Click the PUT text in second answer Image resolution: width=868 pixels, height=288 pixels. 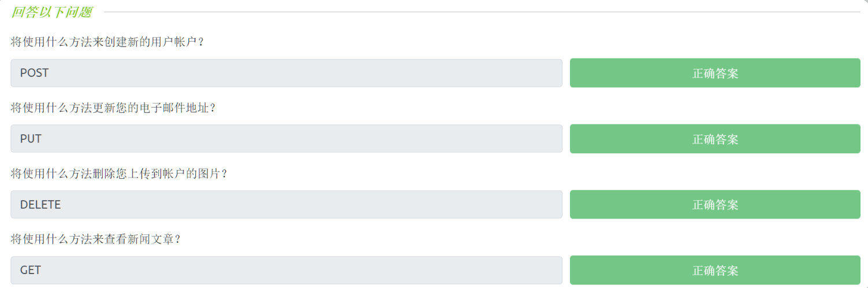pyautogui.click(x=31, y=139)
